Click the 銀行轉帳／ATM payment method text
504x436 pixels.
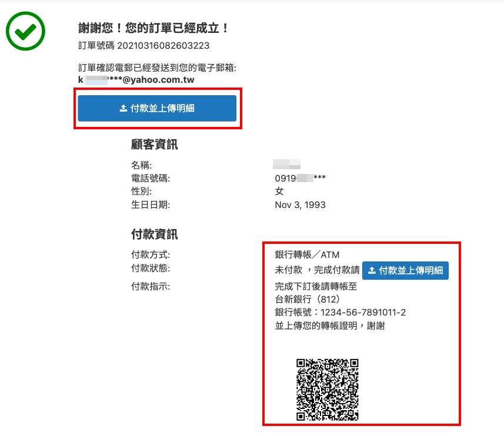(x=307, y=254)
